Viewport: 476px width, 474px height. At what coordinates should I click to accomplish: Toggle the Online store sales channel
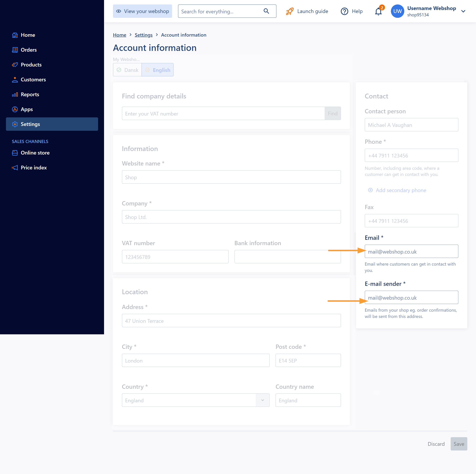(x=35, y=152)
